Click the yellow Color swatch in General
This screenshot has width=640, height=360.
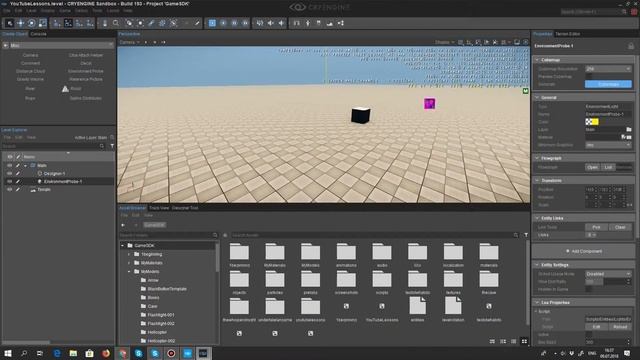pyautogui.click(x=596, y=122)
